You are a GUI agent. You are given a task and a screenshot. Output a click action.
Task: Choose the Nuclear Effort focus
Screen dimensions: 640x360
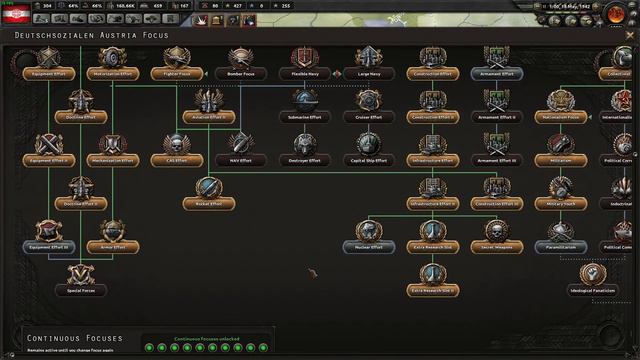pyautogui.click(x=369, y=247)
